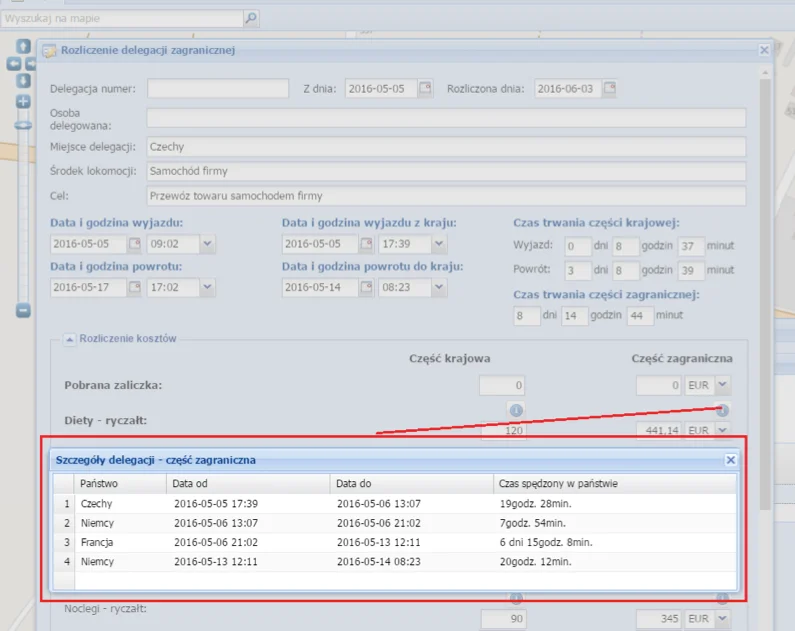Close the Rozliczenie delegacji zagranicznej window
The width and height of the screenshot is (795, 631).
[x=764, y=50]
